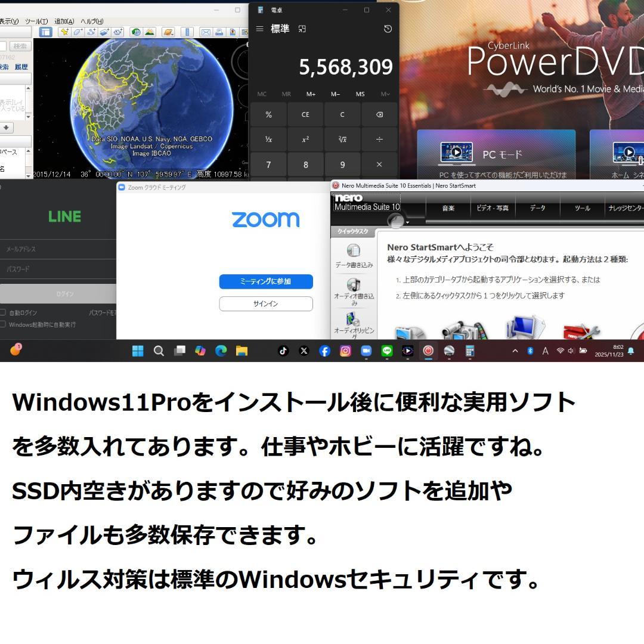Viewport: 644px width, 644px height.
Task: Open the 追加(A) menu in Google Earth
Action: (64, 21)
